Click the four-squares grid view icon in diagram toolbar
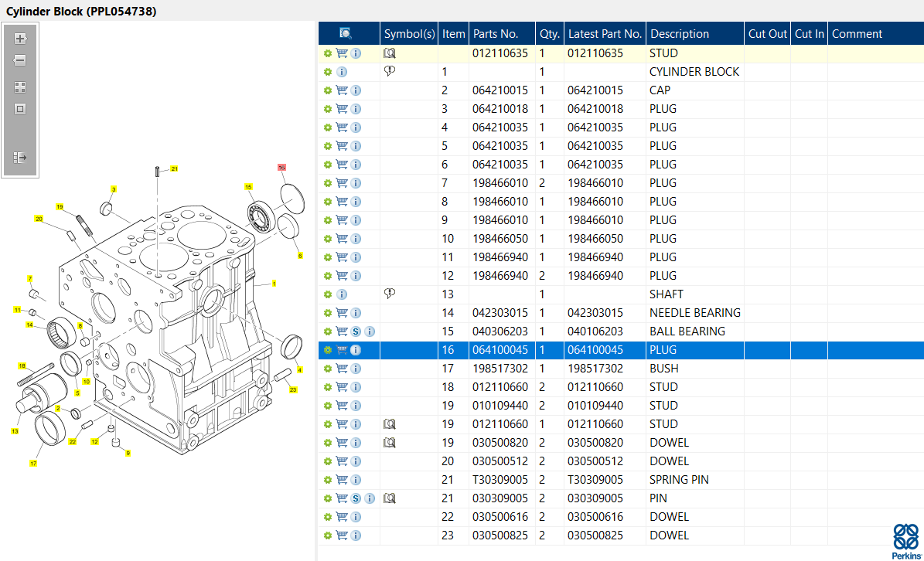 click(20, 87)
